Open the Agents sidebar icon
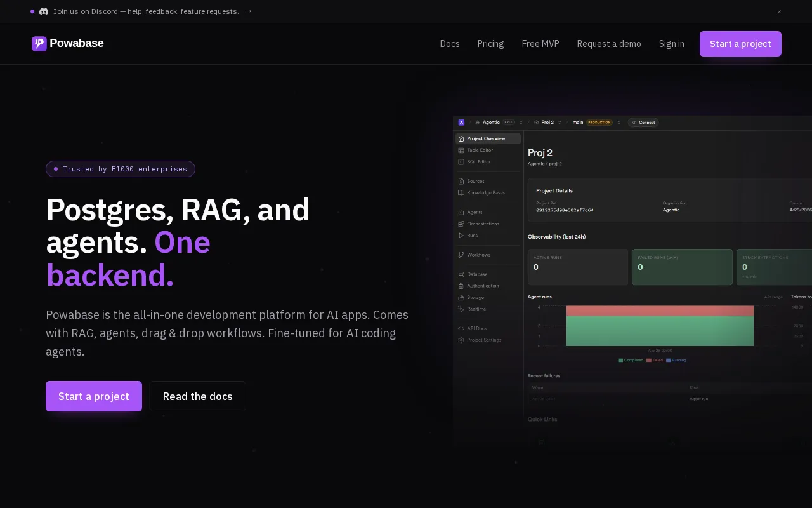Viewport: 812px width, 508px height. (461, 212)
